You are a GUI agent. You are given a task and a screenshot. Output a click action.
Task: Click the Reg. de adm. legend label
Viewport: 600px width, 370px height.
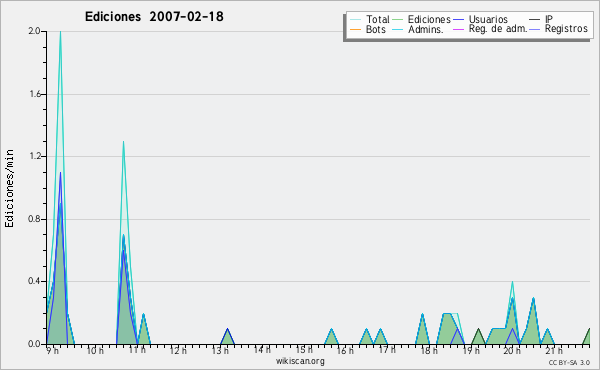pos(497,29)
